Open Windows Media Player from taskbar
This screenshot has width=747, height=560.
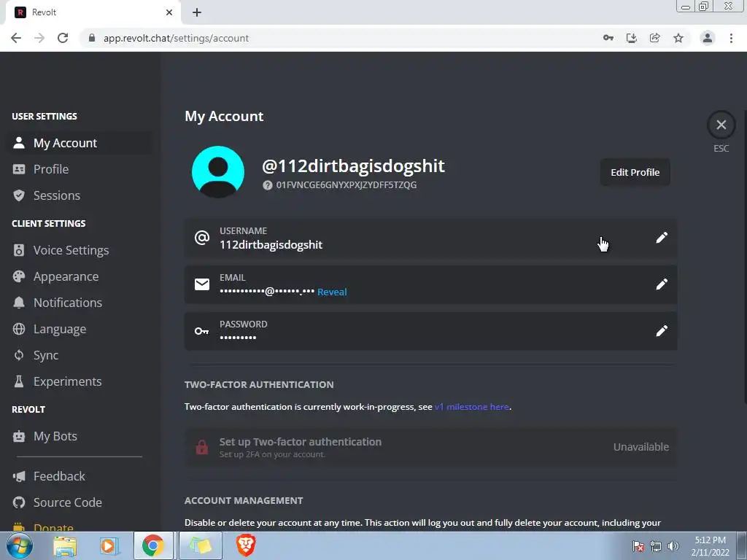(x=109, y=545)
